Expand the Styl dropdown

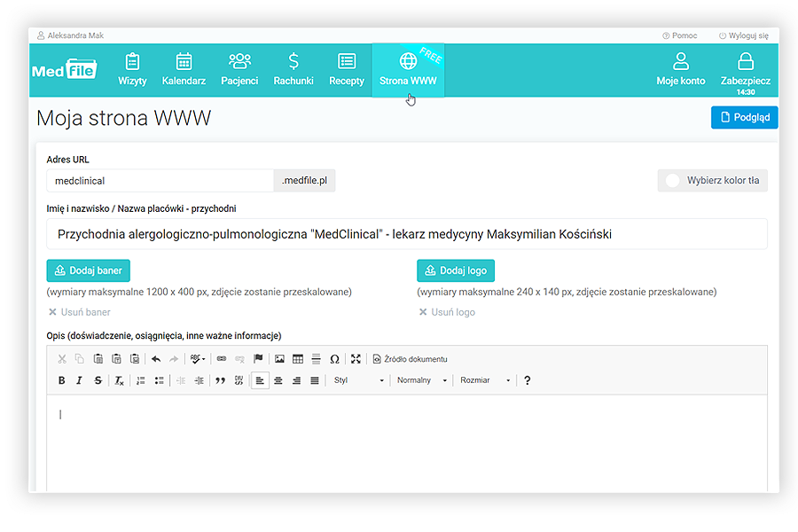(x=358, y=380)
